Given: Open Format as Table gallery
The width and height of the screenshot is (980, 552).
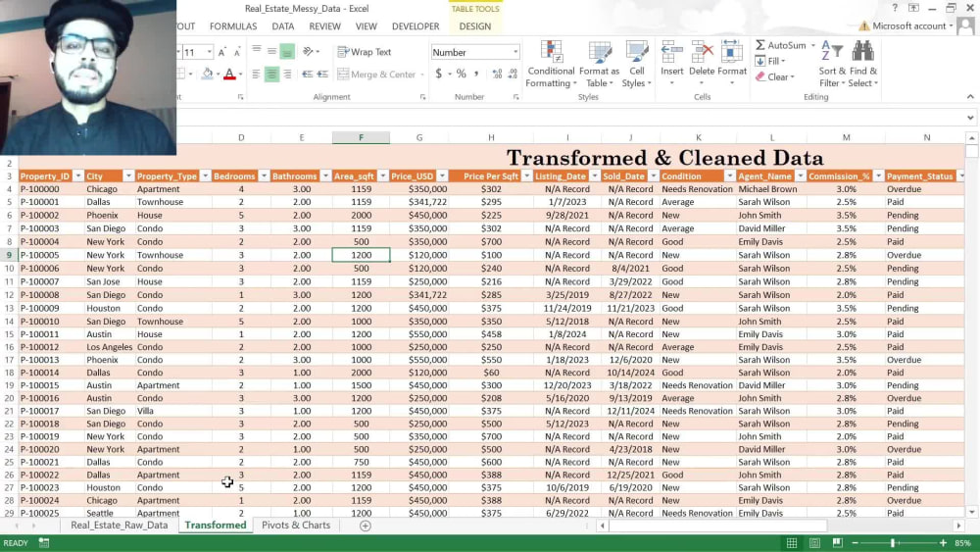Looking at the screenshot, I should tap(600, 65).
